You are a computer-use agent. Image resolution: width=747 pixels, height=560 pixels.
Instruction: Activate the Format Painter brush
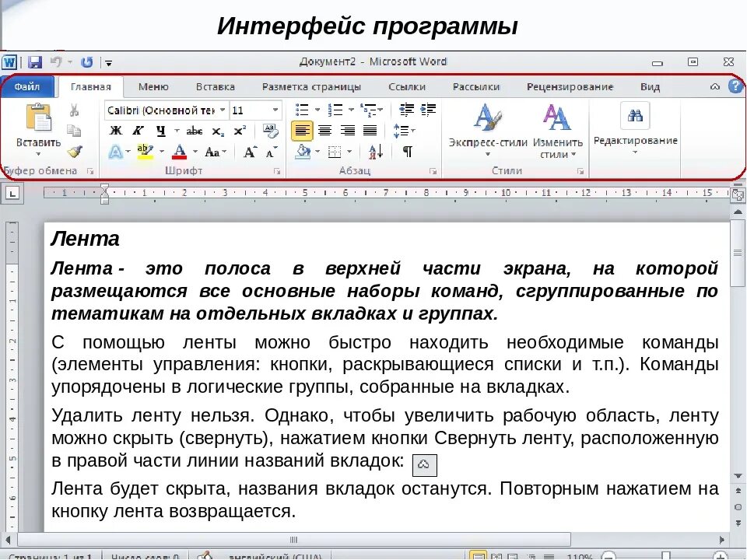[x=75, y=152]
